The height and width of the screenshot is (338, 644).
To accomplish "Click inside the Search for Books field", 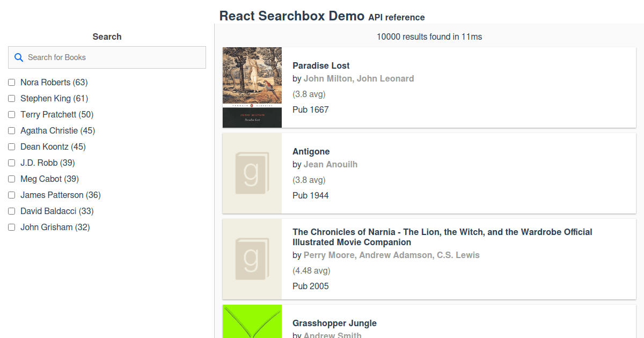I will [107, 57].
